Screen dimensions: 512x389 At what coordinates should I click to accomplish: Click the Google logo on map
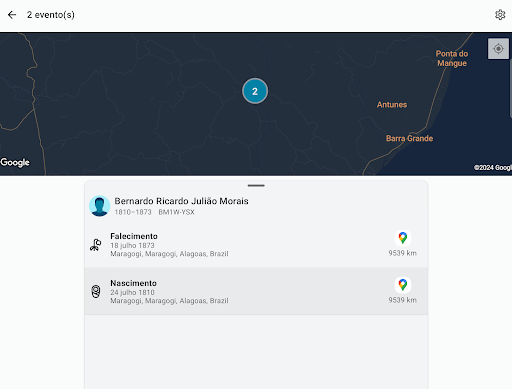[15, 162]
